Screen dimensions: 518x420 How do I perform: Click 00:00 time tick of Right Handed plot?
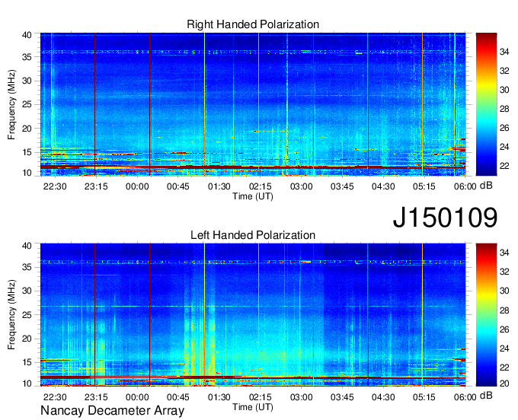pos(137,186)
